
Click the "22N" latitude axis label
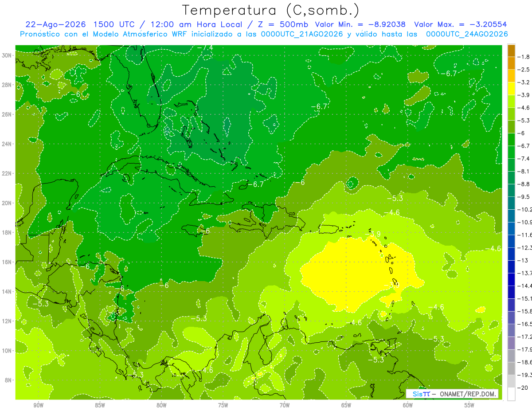[7, 173]
